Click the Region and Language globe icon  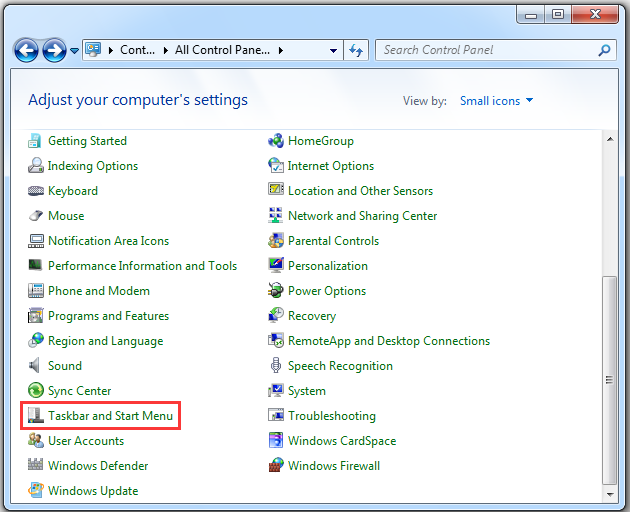(35, 341)
